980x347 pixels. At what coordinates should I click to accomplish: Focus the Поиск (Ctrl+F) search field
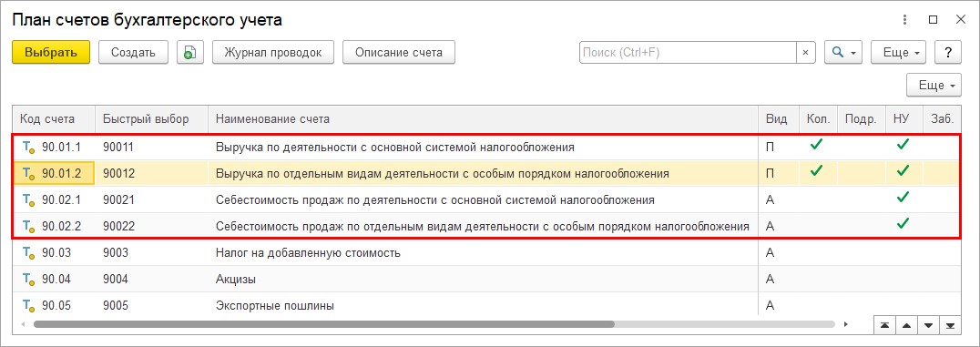pyautogui.click(x=688, y=53)
